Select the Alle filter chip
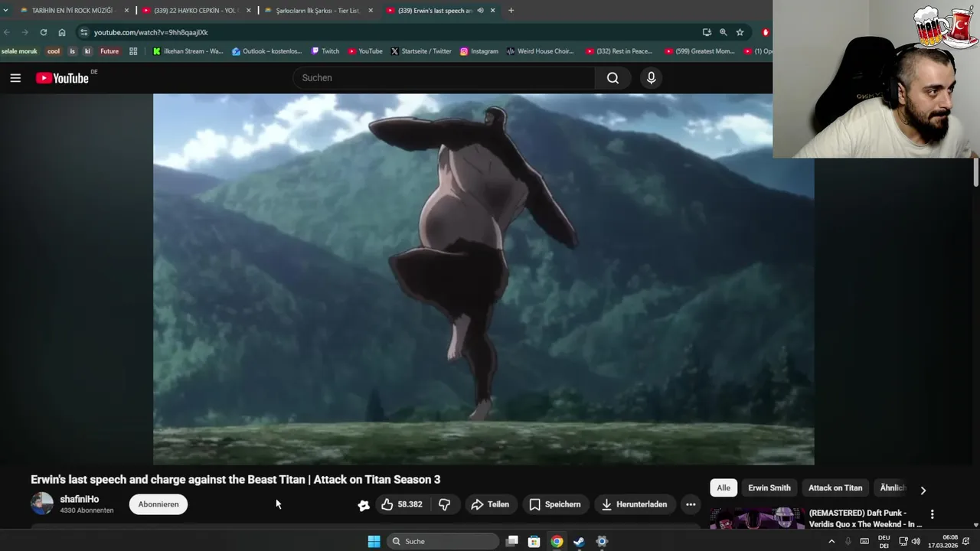The image size is (980, 551). tap(724, 487)
